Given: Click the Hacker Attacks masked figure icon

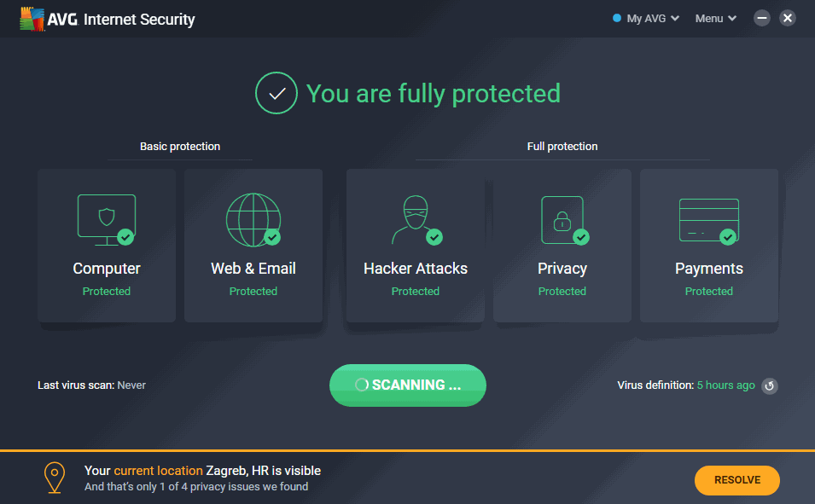Looking at the screenshot, I should pos(416,220).
